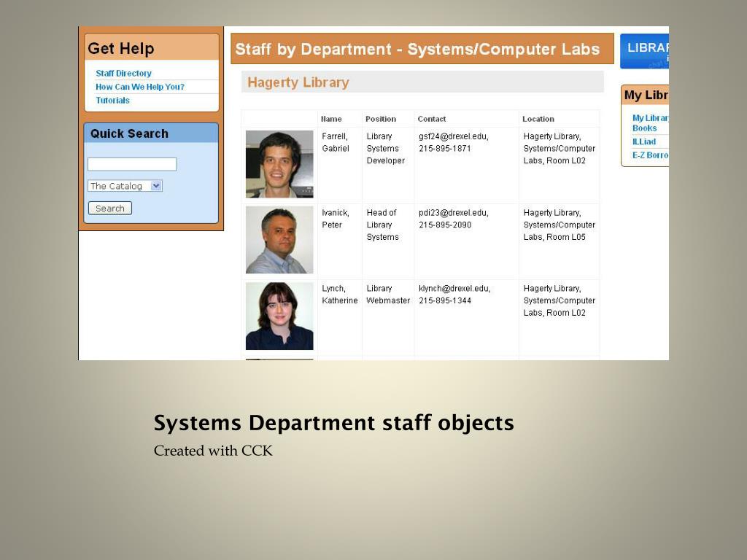Click Systems Department staff objects title
Screen dimensions: 747x560
click(333, 423)
